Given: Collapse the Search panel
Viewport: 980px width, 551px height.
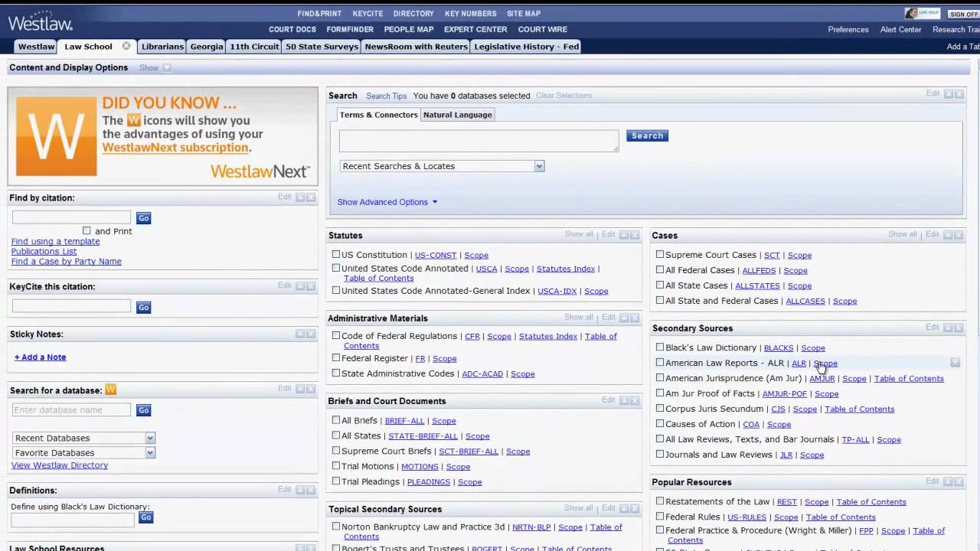Looking at the screenshot, I should pos(948,93).
